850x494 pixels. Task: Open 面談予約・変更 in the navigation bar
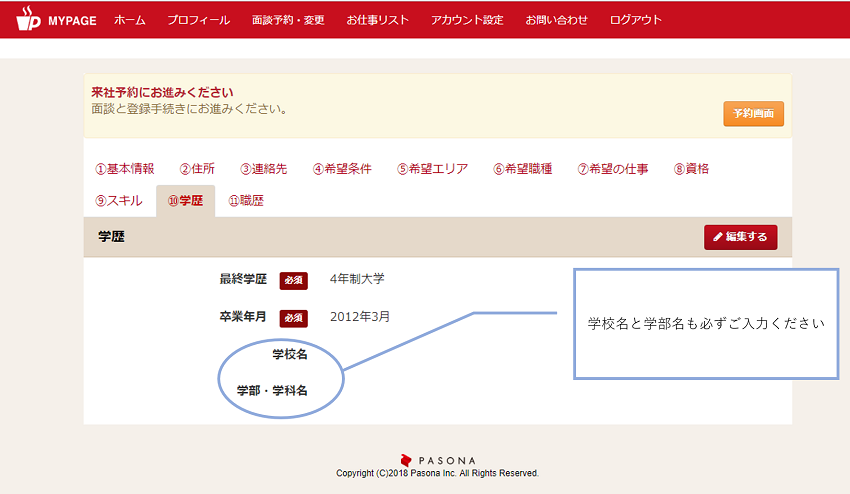(288, 20)
